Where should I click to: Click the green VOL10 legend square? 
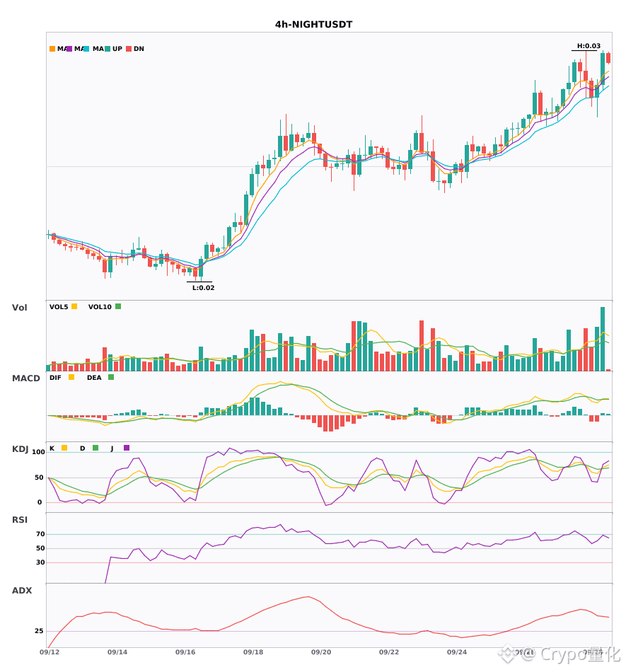pyautogui.click(x=118, y=306)
